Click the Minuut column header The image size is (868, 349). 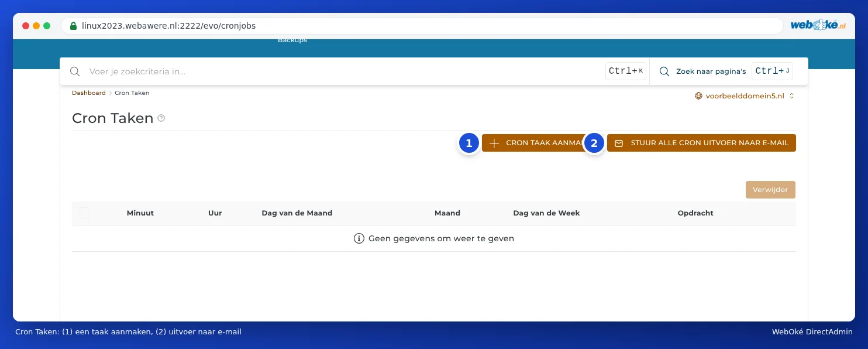pos(140,213)
